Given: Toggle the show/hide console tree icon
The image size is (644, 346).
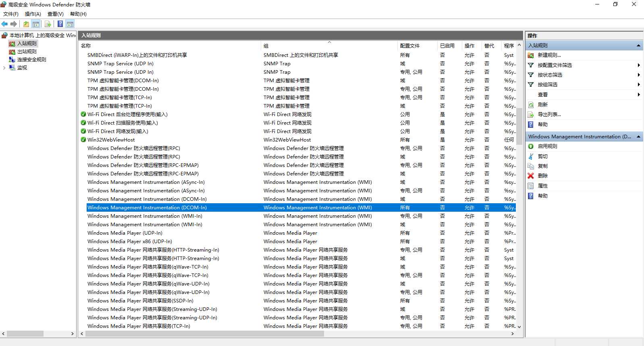Looking at the screenshot, I should coord(36,24).
